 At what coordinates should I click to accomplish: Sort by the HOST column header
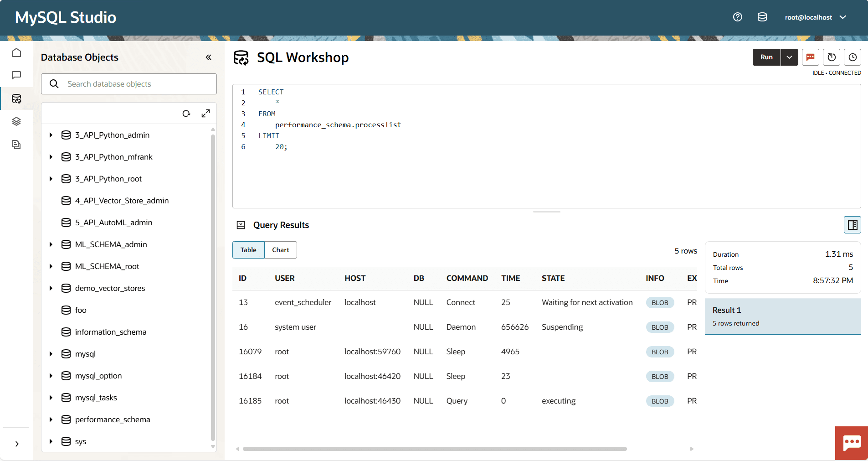pyautogui.click(x=355, y=278)
